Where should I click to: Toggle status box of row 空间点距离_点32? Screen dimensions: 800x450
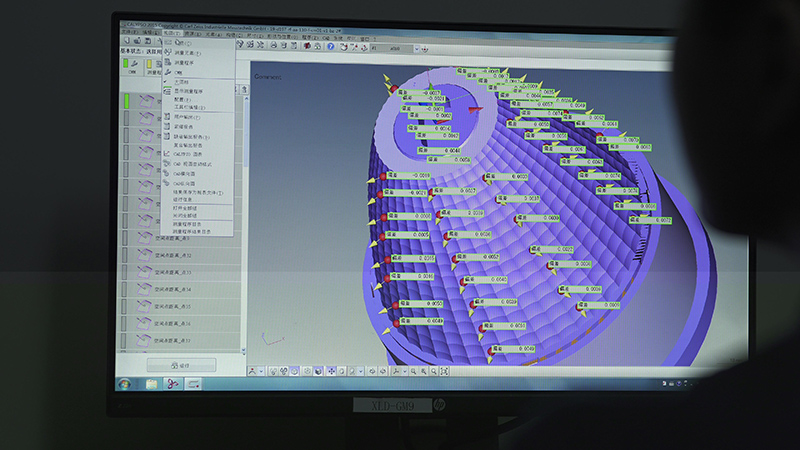click(x=126, y=255)
